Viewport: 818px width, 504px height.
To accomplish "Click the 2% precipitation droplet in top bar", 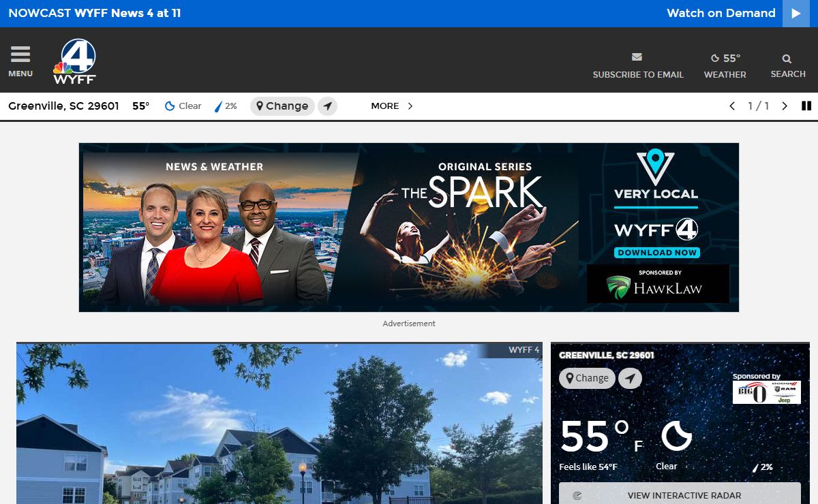I will coord(226,106).
